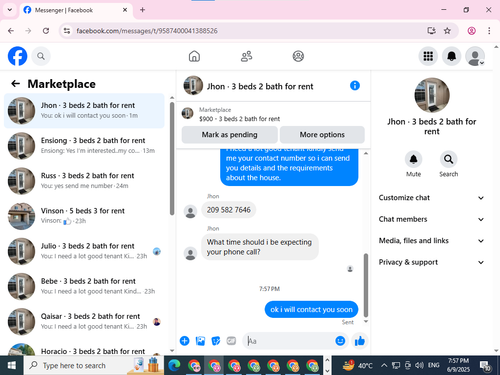Viewport: 500px width, 375px height.
Task: Click the install app icon in address bar
Action: coord(432,31)
